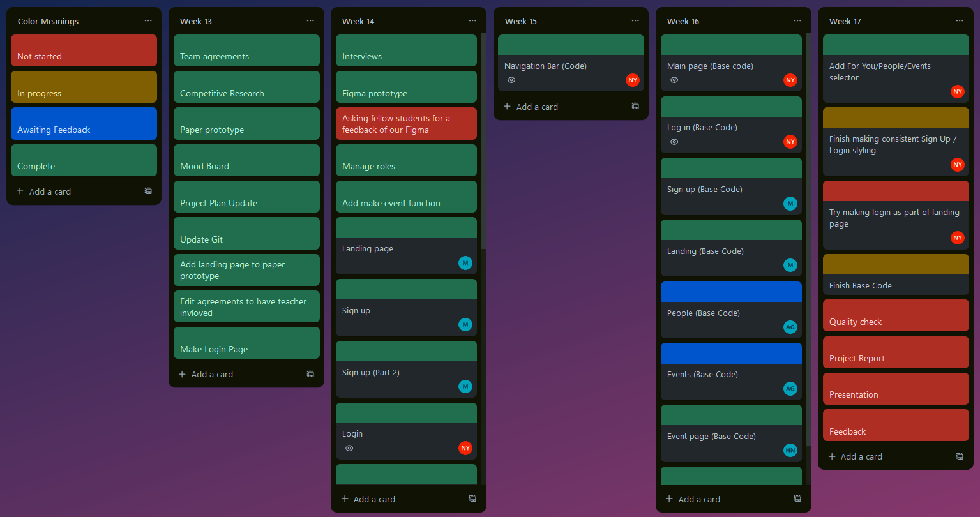Click the M avatar on Landing page card
The width and height of the screenshot is (980, 517).
coord(465,262)
